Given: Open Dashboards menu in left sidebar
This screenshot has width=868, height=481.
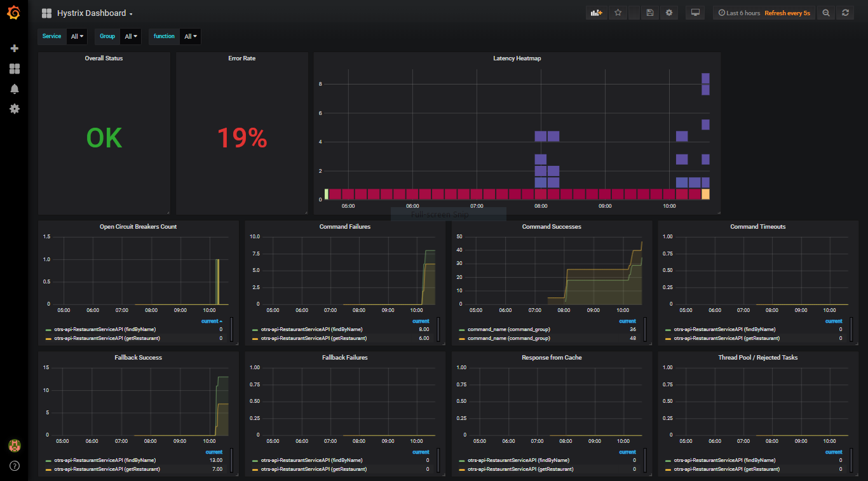Looking at the screenshot, I should [x=14, y=69].
